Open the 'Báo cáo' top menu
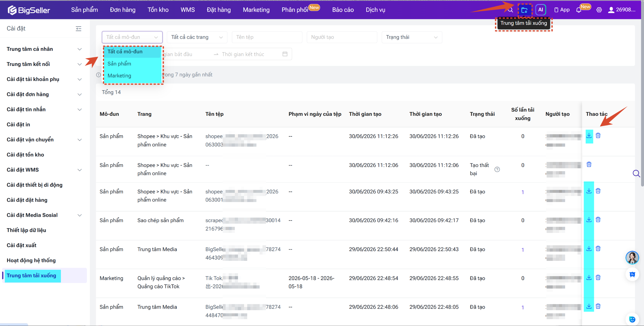This screenshot has width=644, height=326. point(343,10)
